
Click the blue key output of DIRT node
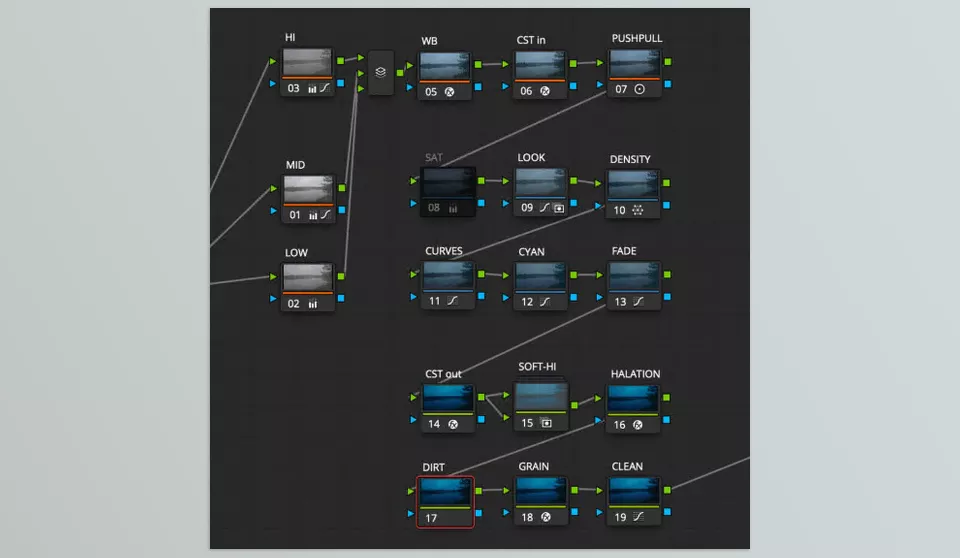click(x=479, y=513)
